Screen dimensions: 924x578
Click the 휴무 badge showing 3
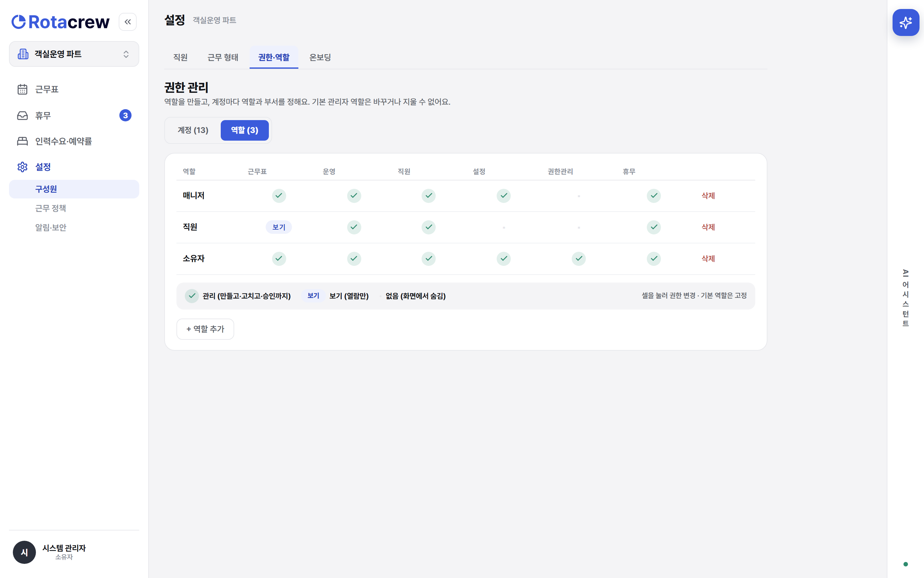(125, 116)
